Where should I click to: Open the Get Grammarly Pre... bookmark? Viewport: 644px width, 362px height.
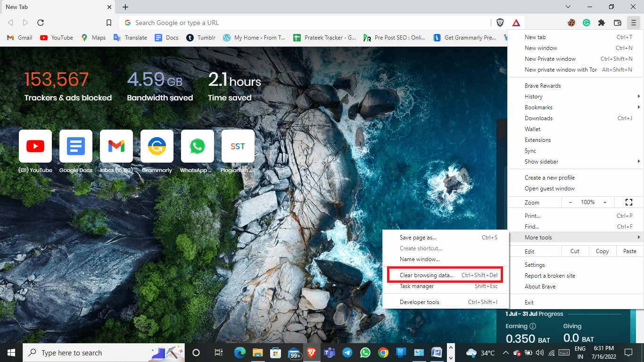point(465,38)
